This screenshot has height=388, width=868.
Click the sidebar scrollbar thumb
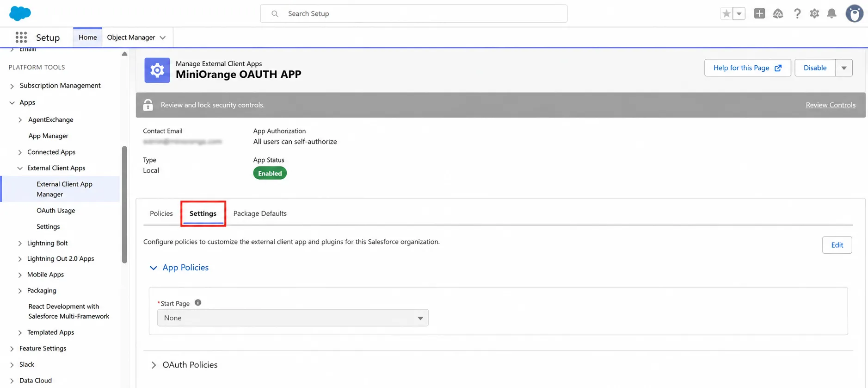tap(124, 204)
